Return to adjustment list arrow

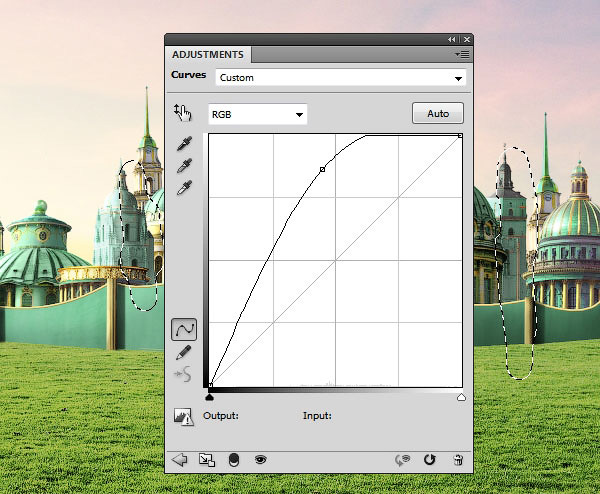point(179,459)
